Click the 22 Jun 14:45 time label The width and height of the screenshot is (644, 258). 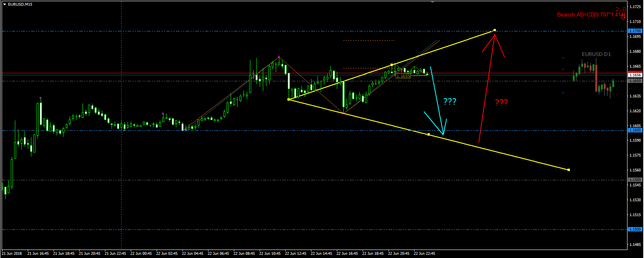tap(321, 254)
